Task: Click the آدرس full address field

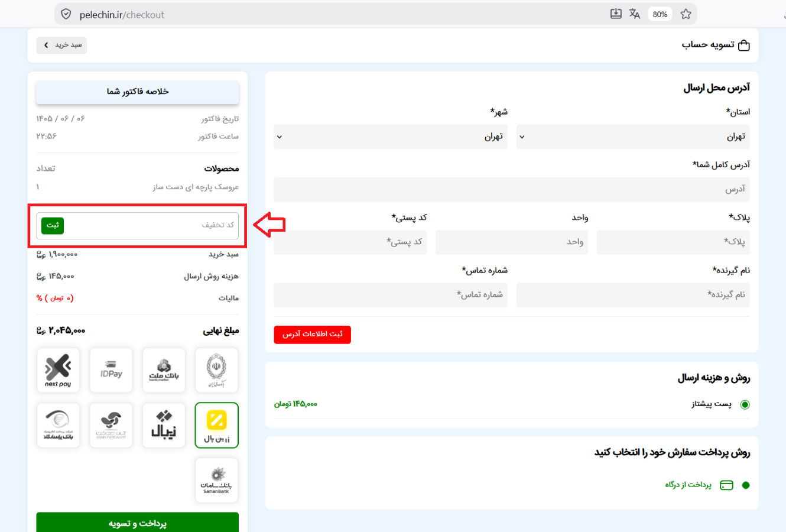Action: (x=512, y=189)
